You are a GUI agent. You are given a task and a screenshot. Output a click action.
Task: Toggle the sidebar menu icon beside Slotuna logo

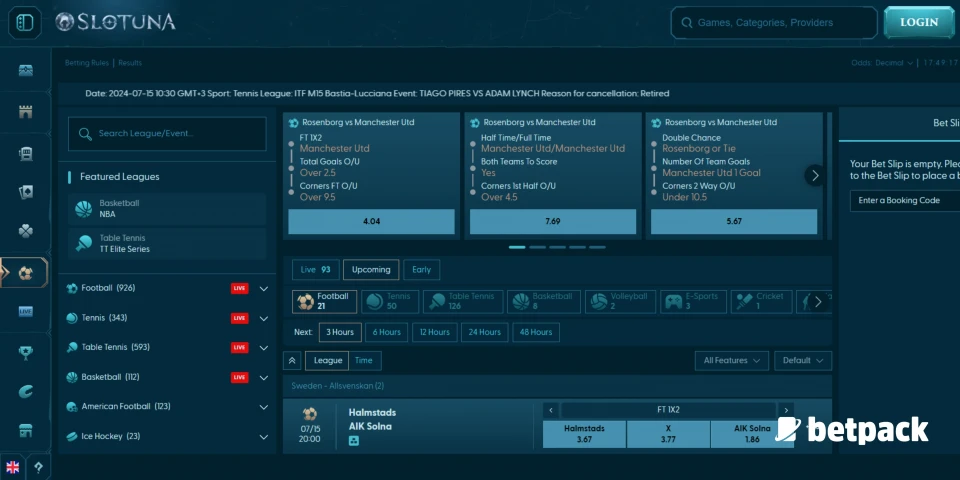(x=25, y=23)
